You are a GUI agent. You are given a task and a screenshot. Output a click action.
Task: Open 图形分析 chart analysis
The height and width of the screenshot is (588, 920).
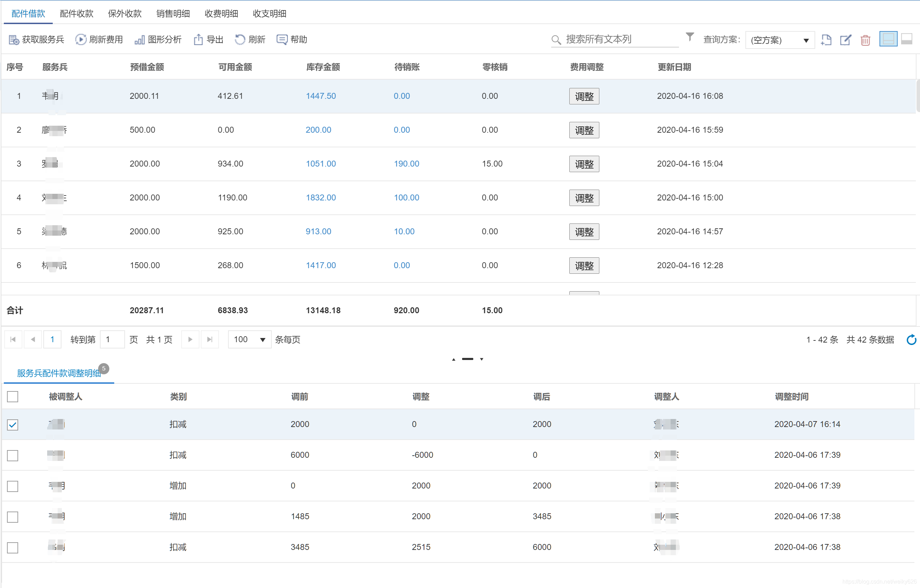point(139,40)
